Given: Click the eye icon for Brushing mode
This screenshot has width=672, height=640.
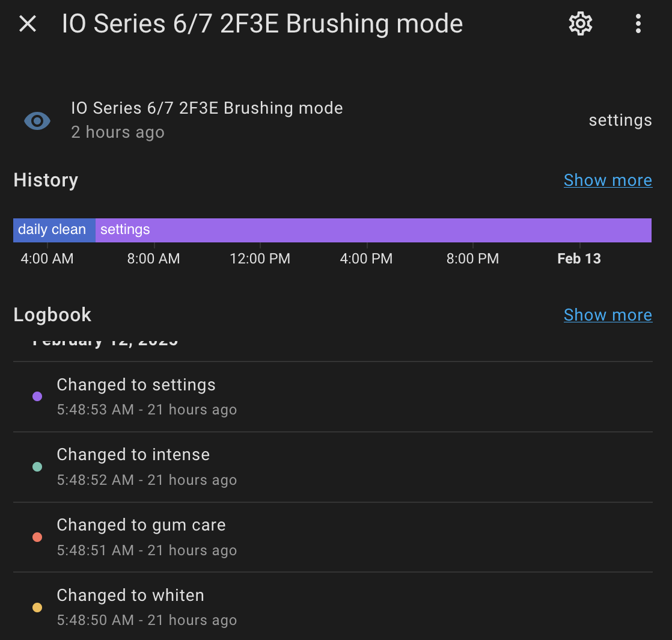Looking at the screenshot, I should point(37,121).
